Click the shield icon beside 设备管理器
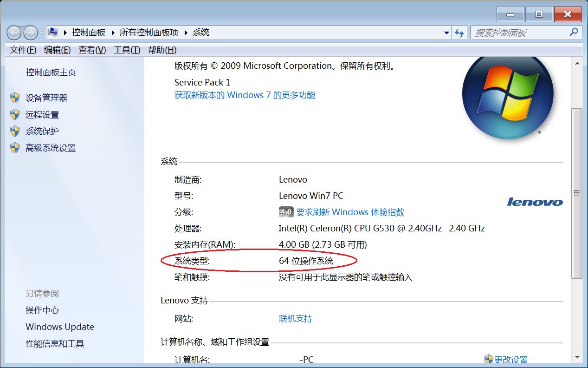This screenshot has width=588, height=368. pos(15,98)
